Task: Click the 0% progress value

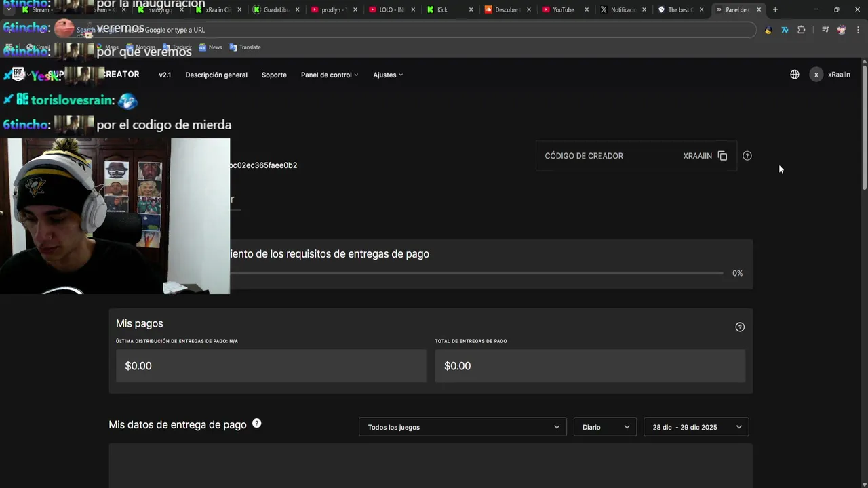Action: point(738,273)
